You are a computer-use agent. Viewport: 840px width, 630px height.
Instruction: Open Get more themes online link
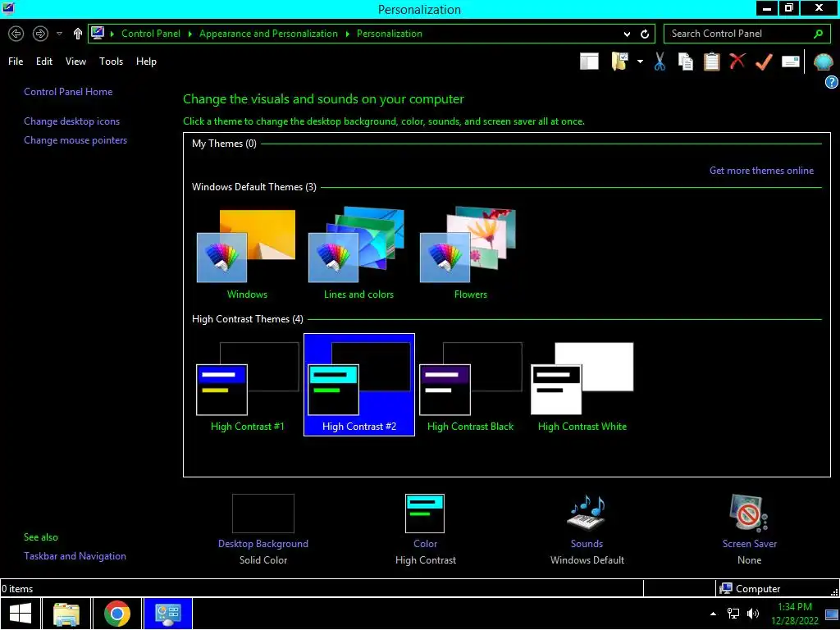click(761, 171)
